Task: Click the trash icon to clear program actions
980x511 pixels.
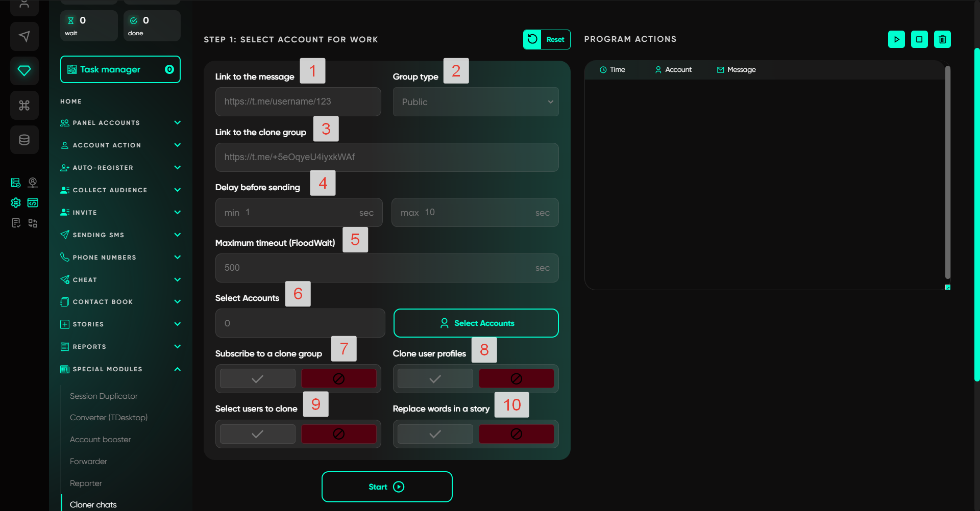Action: 942,39
